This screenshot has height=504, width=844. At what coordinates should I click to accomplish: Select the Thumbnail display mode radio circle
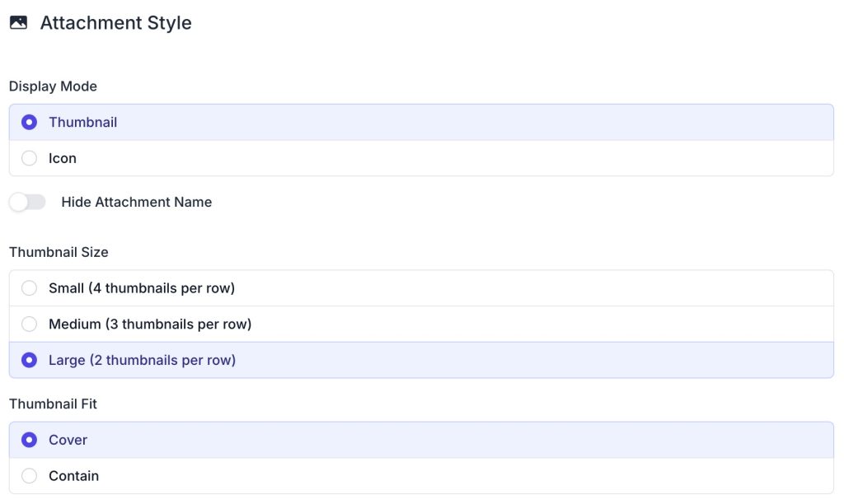pyautogui.click(x=29, y=123)
